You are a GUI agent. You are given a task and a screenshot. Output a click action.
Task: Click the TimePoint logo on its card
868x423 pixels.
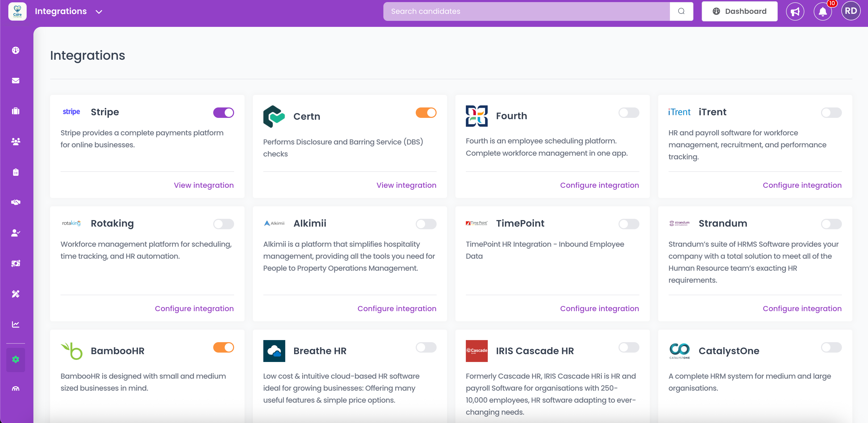(477, 223)
